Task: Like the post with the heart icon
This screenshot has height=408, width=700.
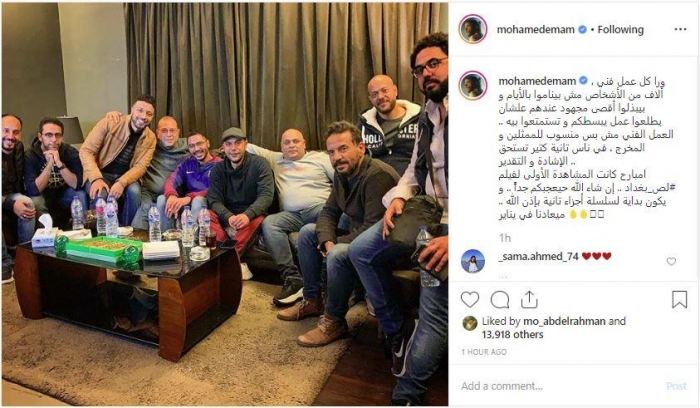Action: [470, 300]
